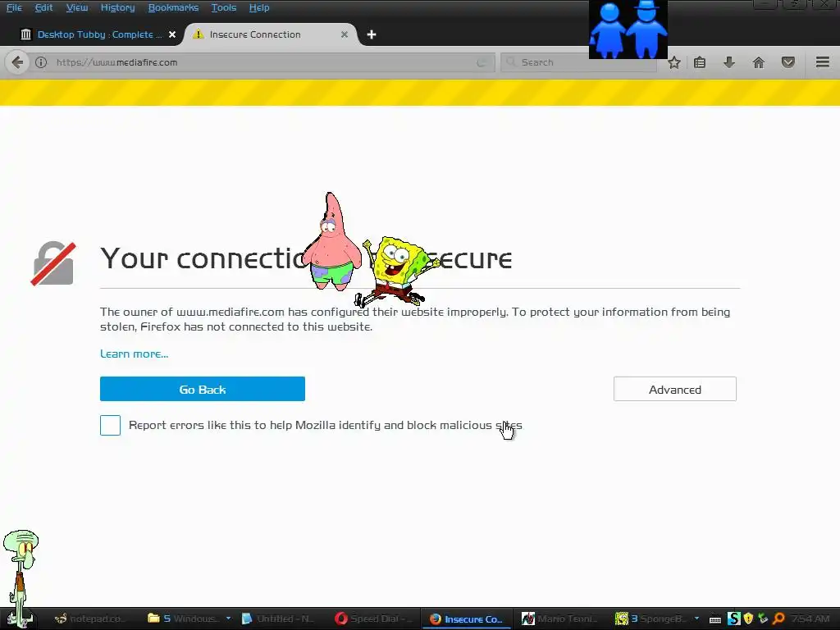Click the 'Your connection' error heading
Viewport: 840px width, 630px height.
click(305, 258)
